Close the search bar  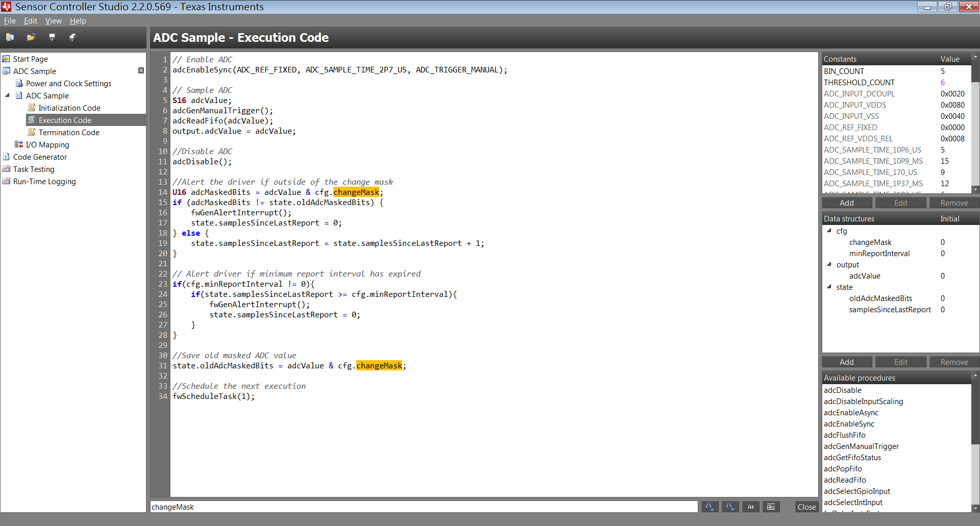click(x=806, y=507)
